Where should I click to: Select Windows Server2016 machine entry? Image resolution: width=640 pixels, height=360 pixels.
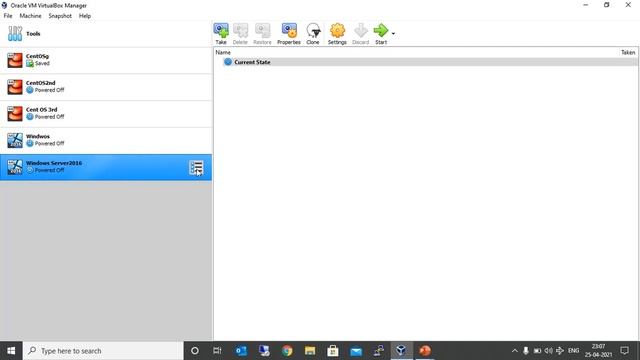[x=106, y=167]
